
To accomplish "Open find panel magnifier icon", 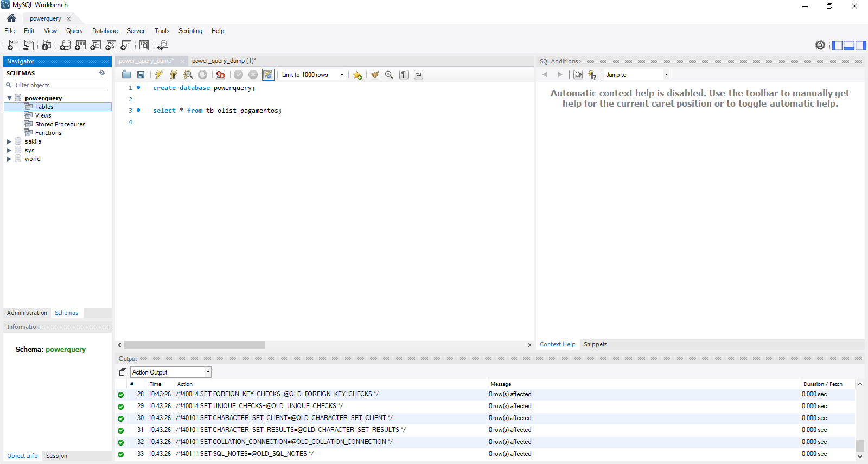I will 389,75.
